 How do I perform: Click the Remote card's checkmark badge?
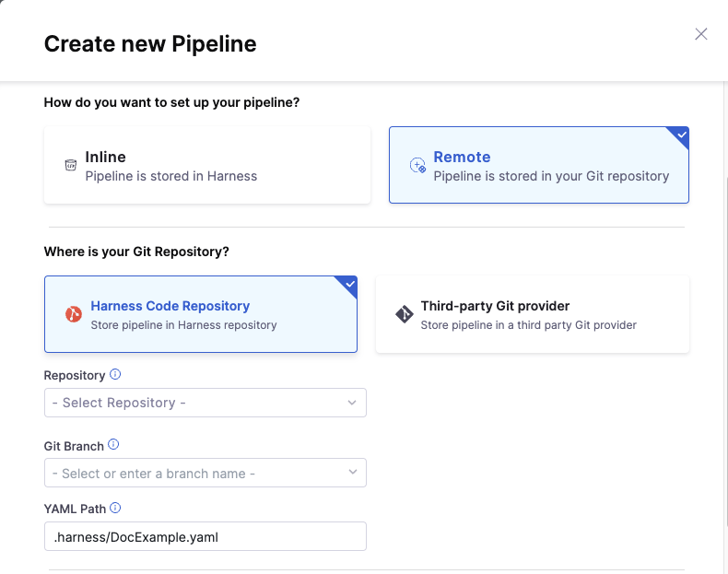tap(681, 135)
